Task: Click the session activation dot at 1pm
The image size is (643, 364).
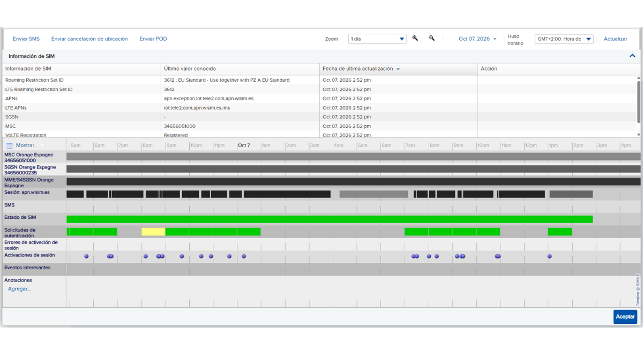Action: (x=550, y=256)
